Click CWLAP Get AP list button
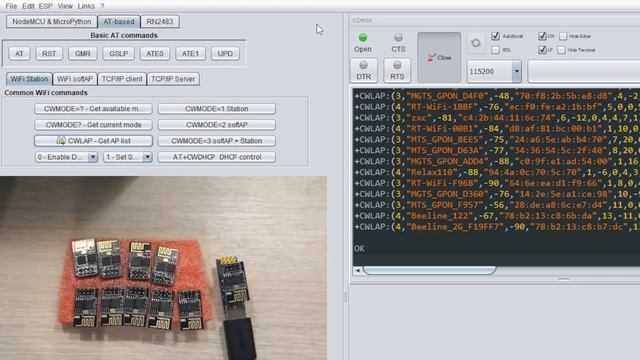Image resolution: width=640 pixels, height=360 pixels. pos(93,141)
